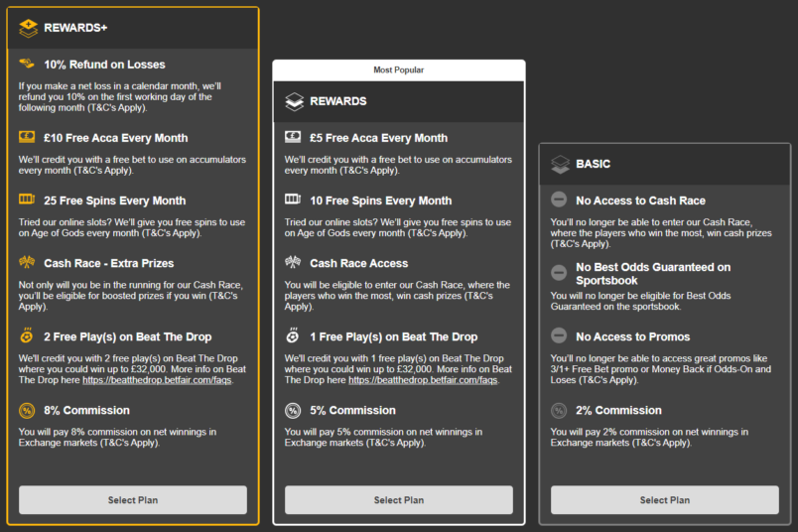The height and width of the screenshot is (532, 798).
Task: Click the 2% Commission percent icon
Action: 559,410
